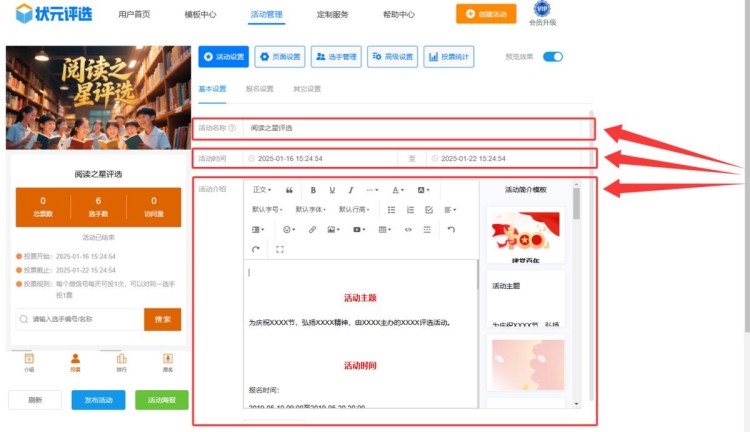Open the 投票 tab in phone preview
Screen dimensions: 750x432
[x=75, y=362]
